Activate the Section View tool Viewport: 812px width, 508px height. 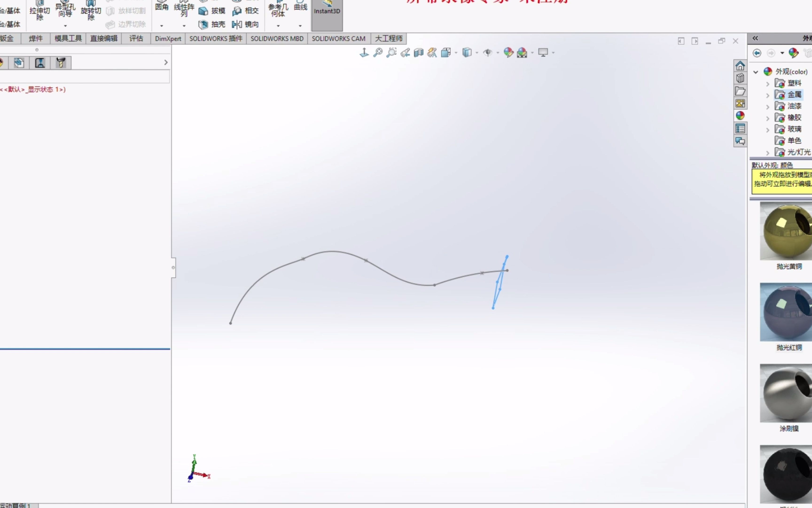pyautogui.click(x=418, y=52)
